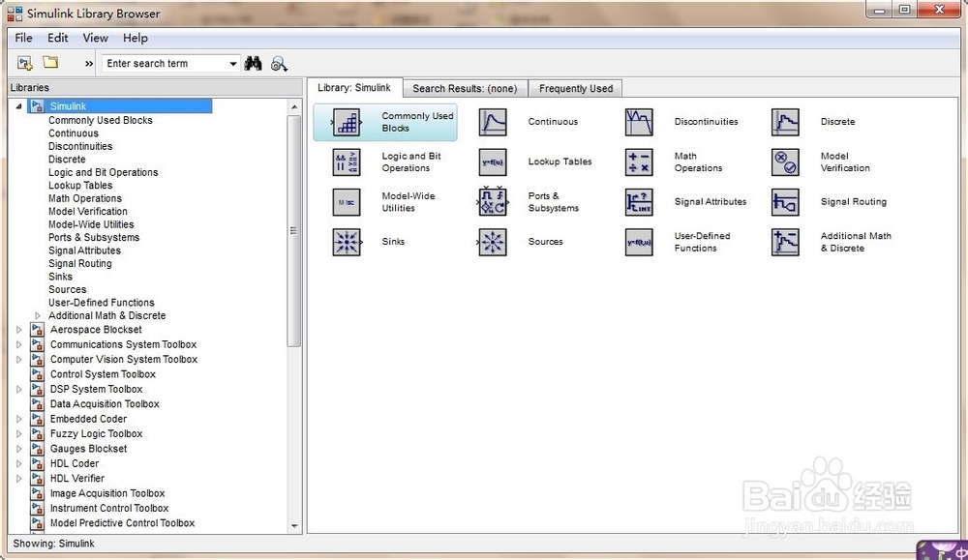Click the libraries scroll up arrow
Viewport: 968px width, 560px height.
tap(294, 106)
